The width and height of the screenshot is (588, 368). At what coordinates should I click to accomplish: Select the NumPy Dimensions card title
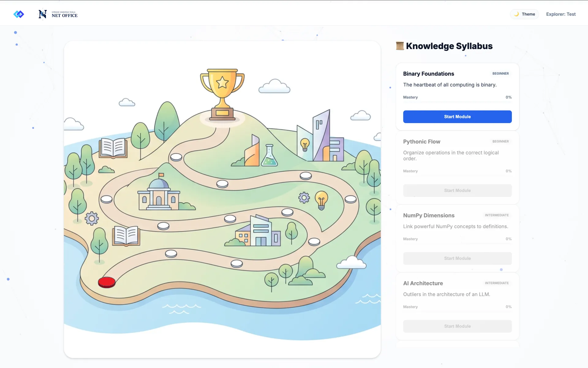point(429,216)
